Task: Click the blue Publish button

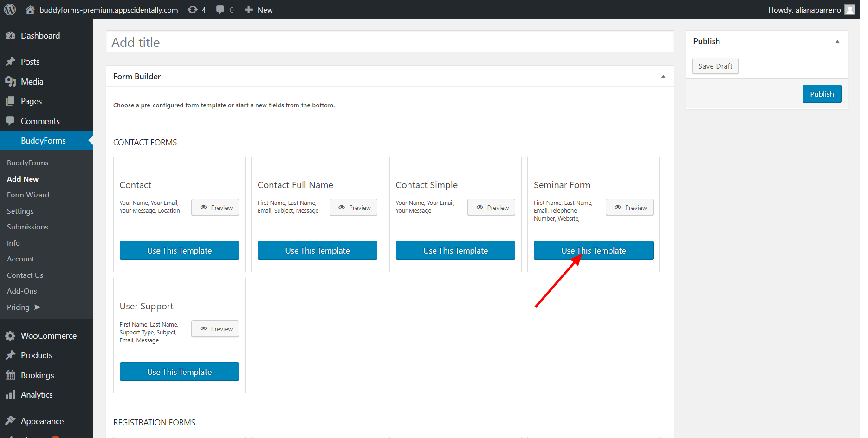Action: pos(822,94)
